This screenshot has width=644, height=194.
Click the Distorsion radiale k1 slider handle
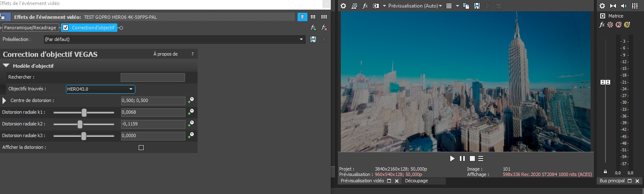point(84,112)
